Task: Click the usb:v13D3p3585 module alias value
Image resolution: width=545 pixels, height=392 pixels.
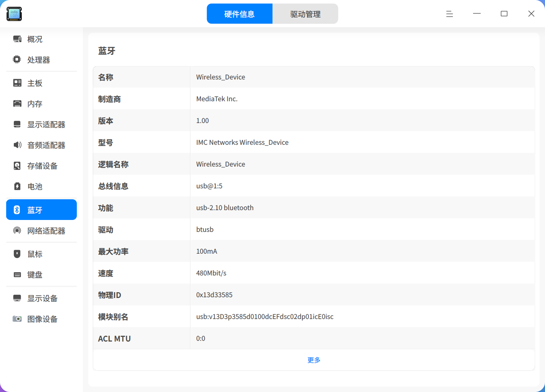Action: click(x=265, y=317)
